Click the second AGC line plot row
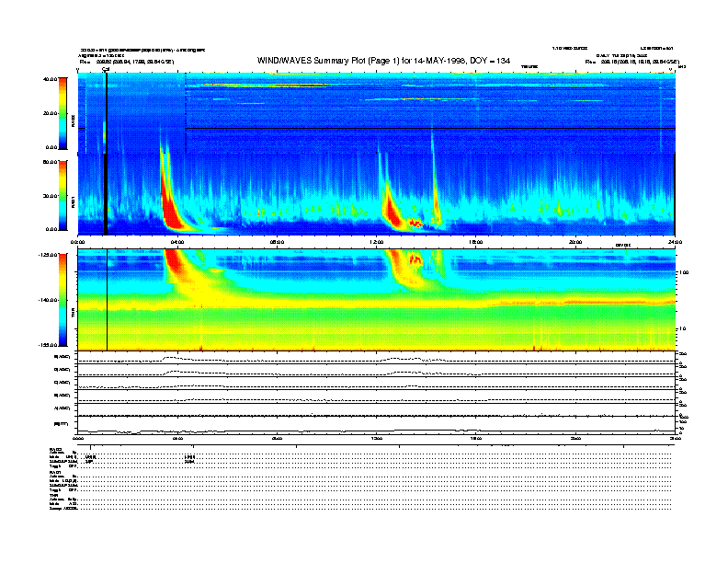The width and height of the screenshot is (728, 563). click(377, 370)
